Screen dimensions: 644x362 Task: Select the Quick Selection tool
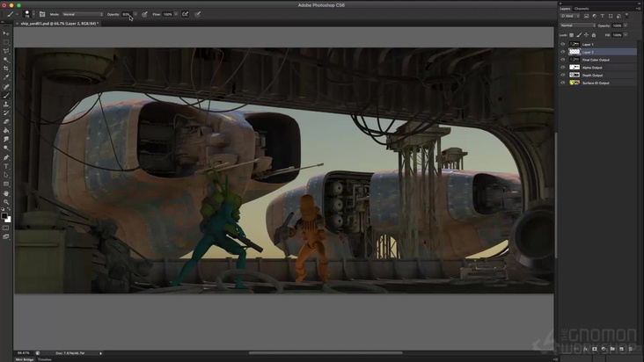[x=6, y=60]
